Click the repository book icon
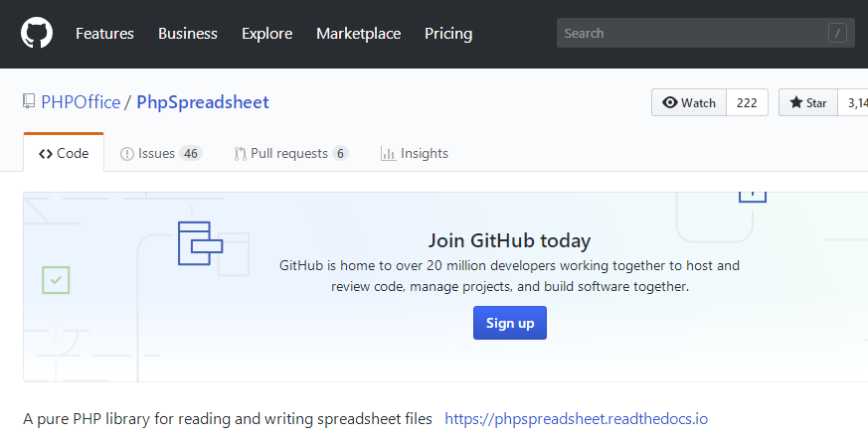 pyautogui.click(x=29, y=101)
